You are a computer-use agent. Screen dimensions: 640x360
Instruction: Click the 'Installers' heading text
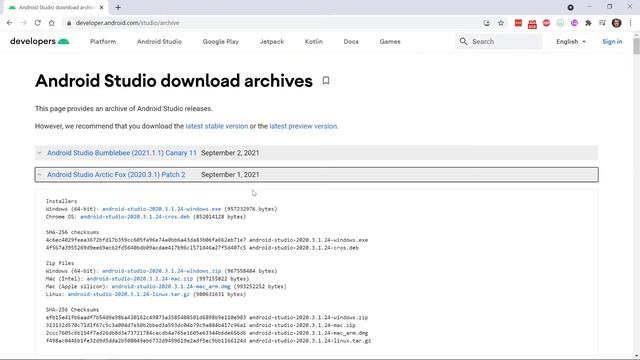click(61, 201)
